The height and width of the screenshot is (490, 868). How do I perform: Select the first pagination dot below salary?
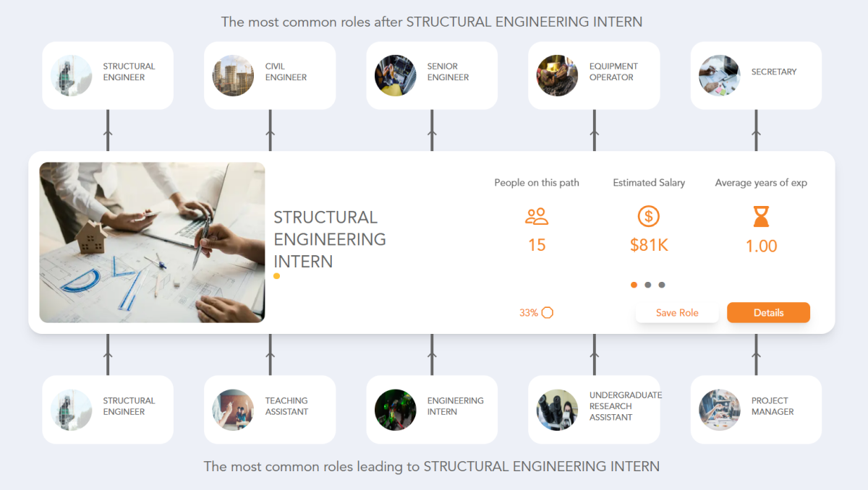coord(634,285)
